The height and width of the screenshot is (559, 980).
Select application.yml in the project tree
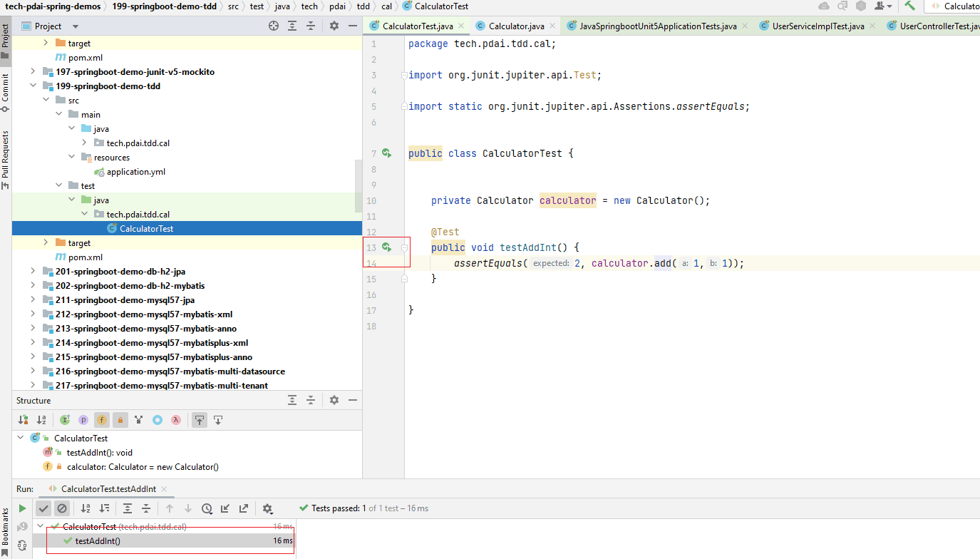(135, 172)
